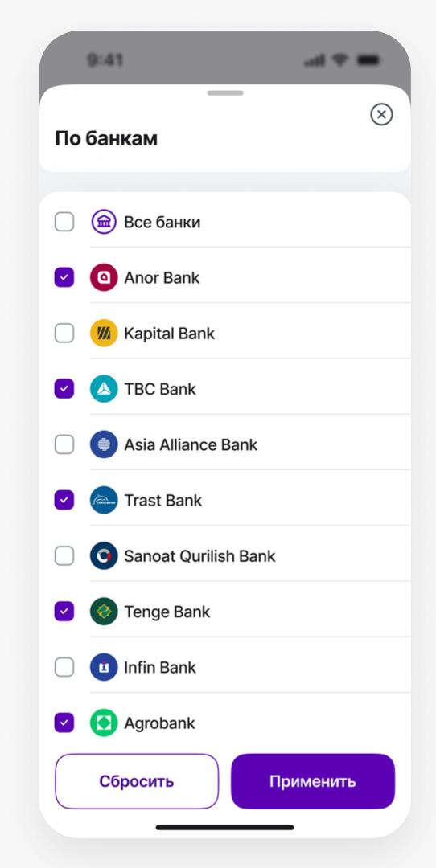
Task: Tap the Сбросить reset button
Action: coord(137,781)
